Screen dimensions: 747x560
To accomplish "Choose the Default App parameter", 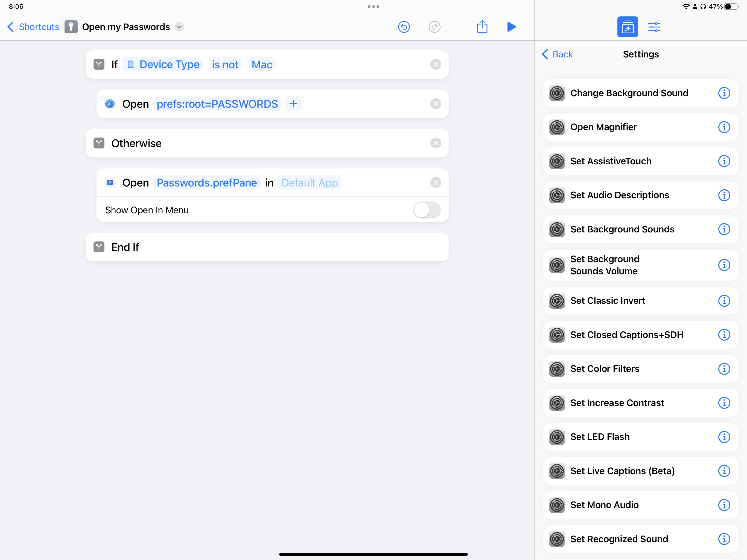I will tap(309, 182).
